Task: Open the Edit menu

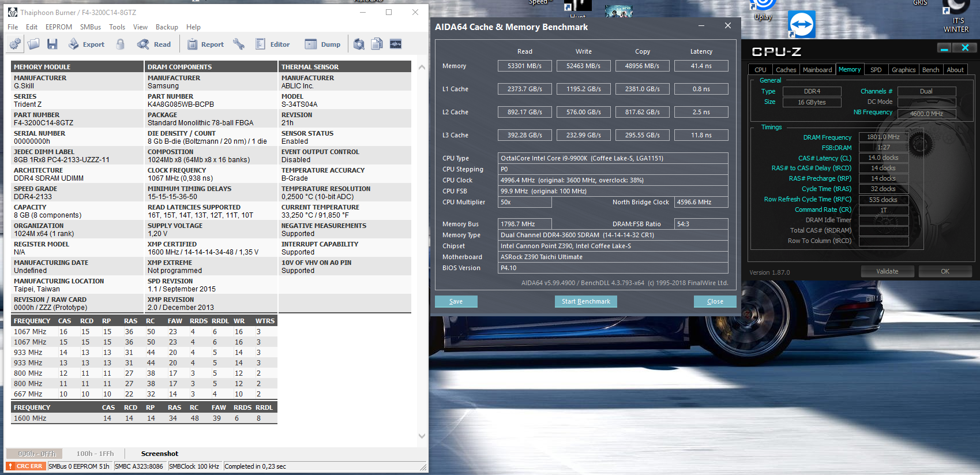Action: coord(32,27)
